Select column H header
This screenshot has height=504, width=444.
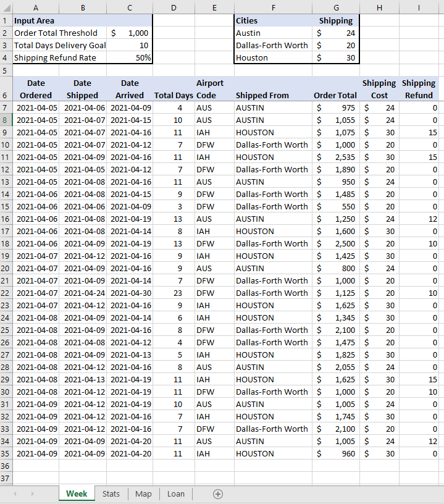click(379, 7)
